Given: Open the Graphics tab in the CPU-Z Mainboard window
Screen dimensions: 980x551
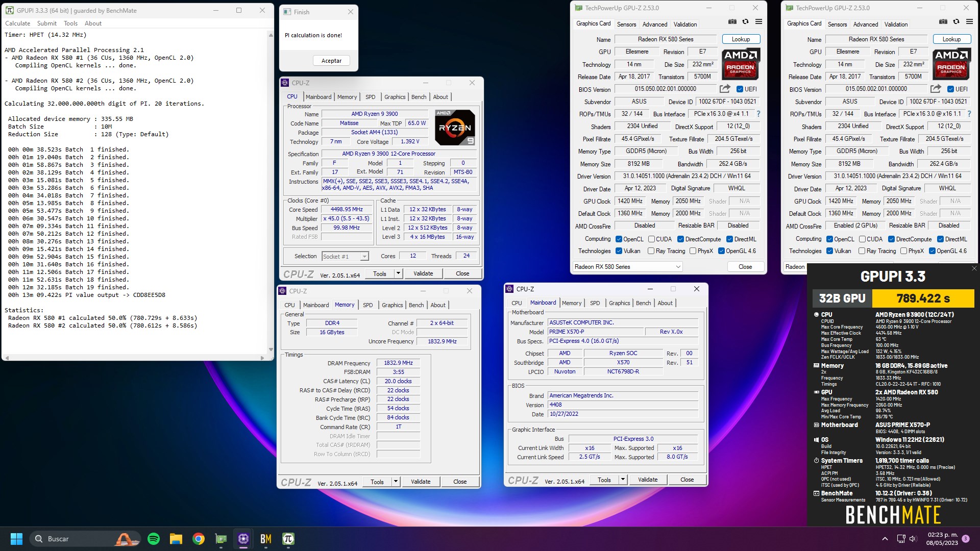Looking at the screenshot, I should (x=619, y=303).
